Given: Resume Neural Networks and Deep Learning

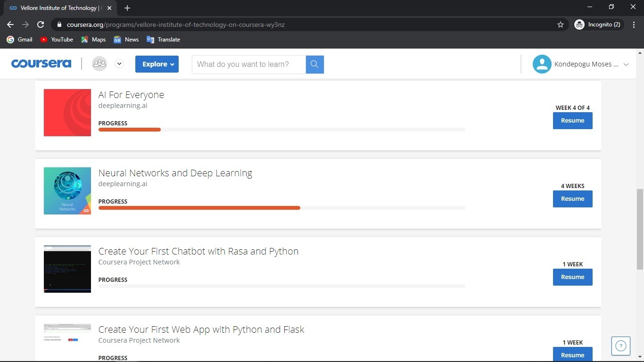Looking at the screenshot, I should point(573,199).
